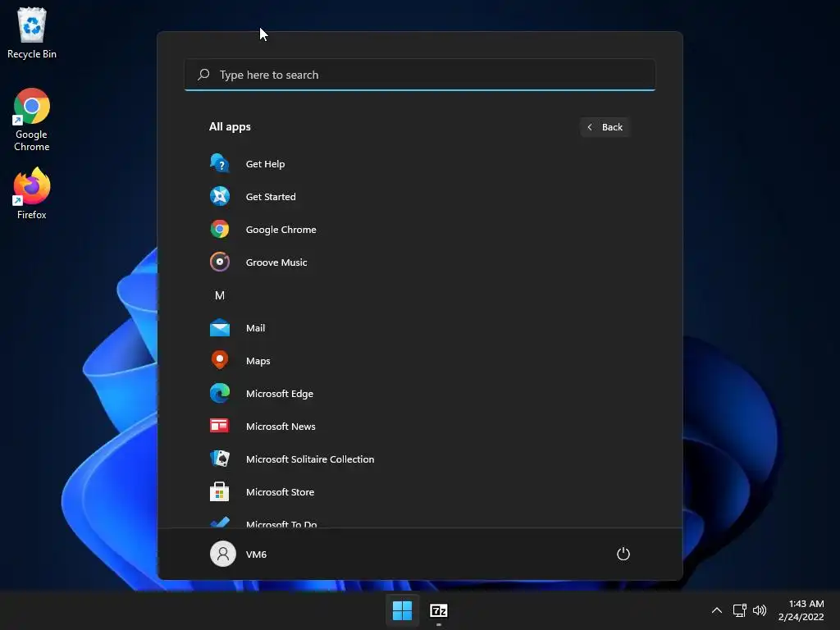Open the Microsoft Store icon

pos(220,491)
